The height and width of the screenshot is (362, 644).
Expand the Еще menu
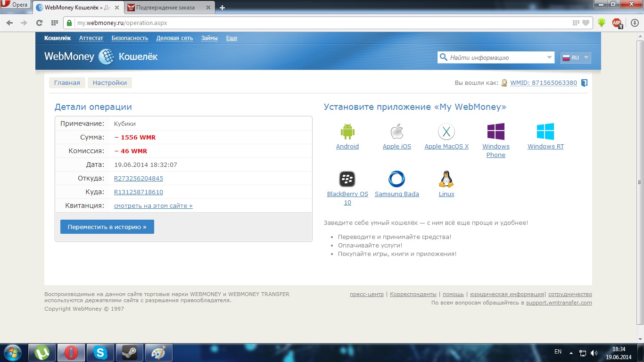point(231,38)
